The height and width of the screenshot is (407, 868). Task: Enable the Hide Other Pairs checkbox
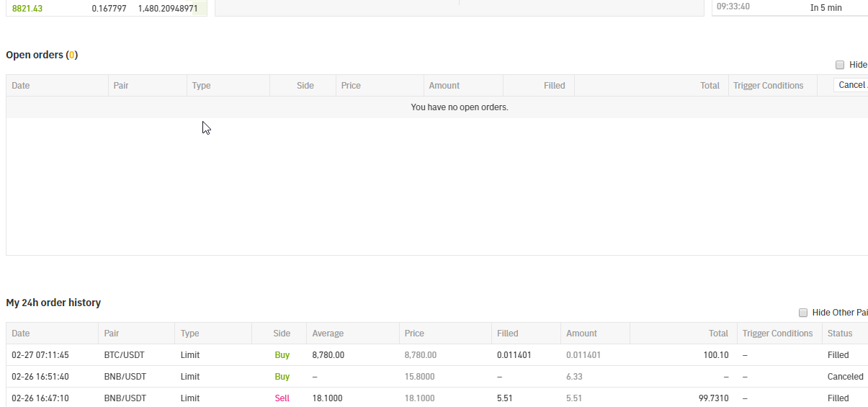803,313
